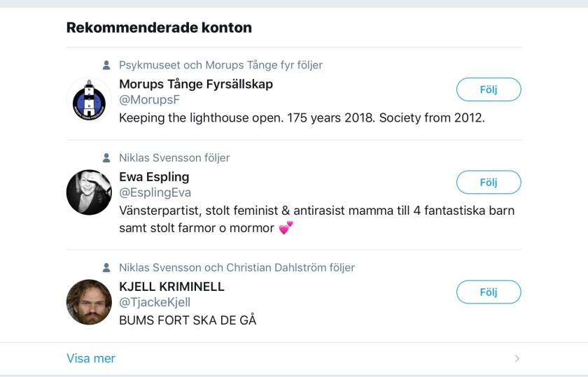Select the KJELL KRIMINELL account name
This screenshot has width=588, height=377.
[171, 287]
